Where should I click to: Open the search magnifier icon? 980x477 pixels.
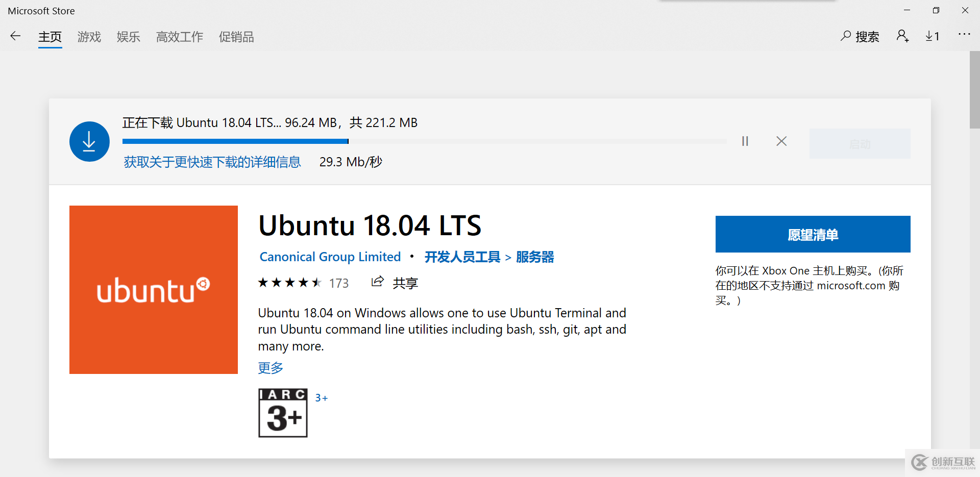[x=846, y=36]
